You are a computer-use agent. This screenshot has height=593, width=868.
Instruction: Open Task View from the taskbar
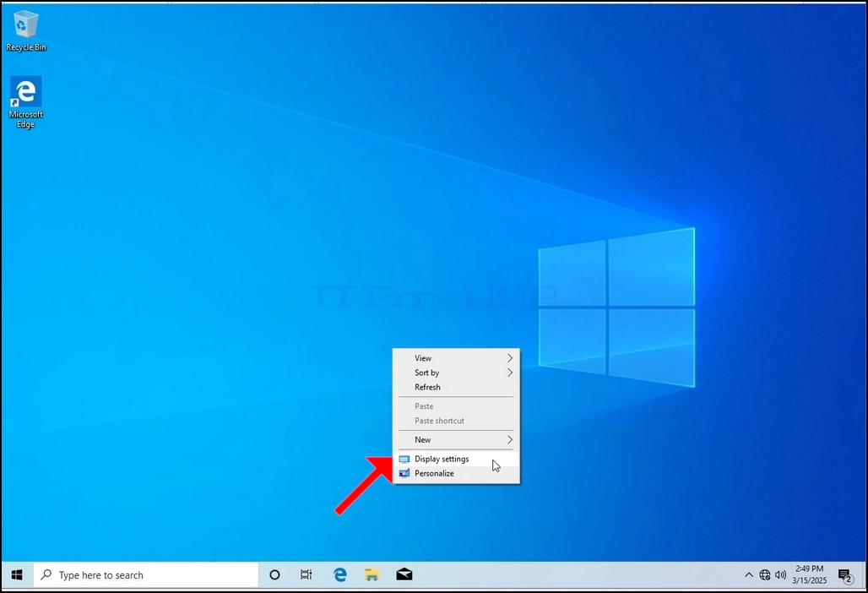coord(307,574)
